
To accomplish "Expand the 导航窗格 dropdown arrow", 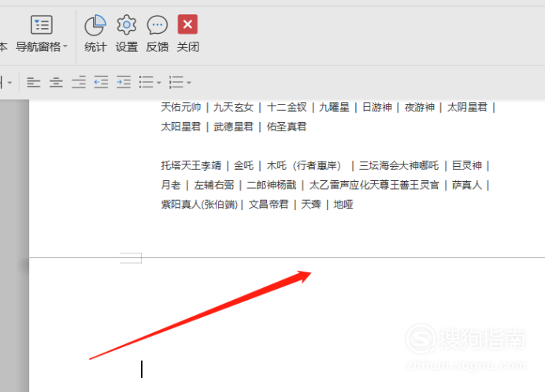I will coord(65,46).
